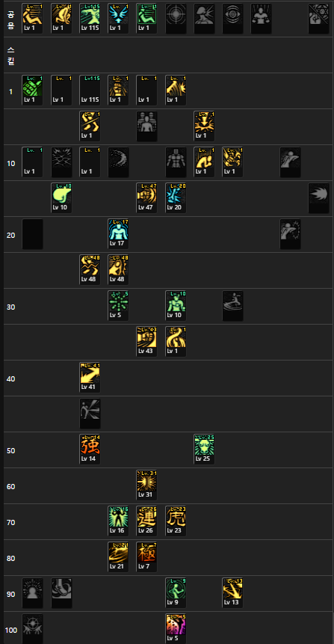Click the Lv 31 golden burst skill
This screenshot has width=334, height=644.
(147, 485)
